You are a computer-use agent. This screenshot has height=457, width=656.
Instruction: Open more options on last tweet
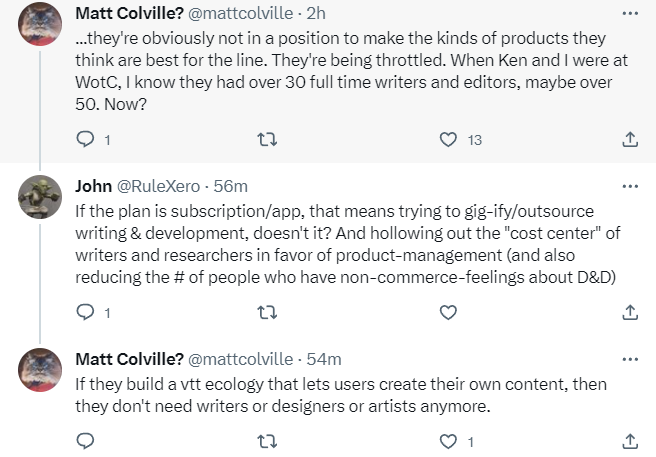(630, 359)
